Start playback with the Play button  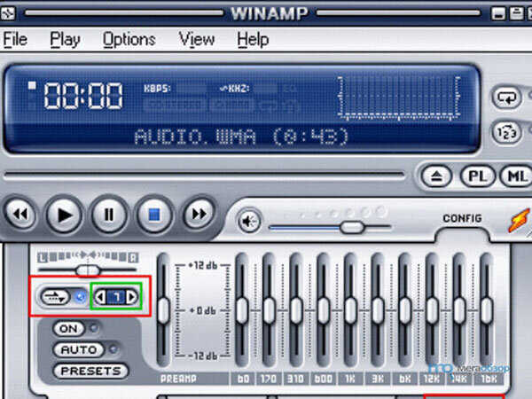pyautogui.click(x=64, y=215)
